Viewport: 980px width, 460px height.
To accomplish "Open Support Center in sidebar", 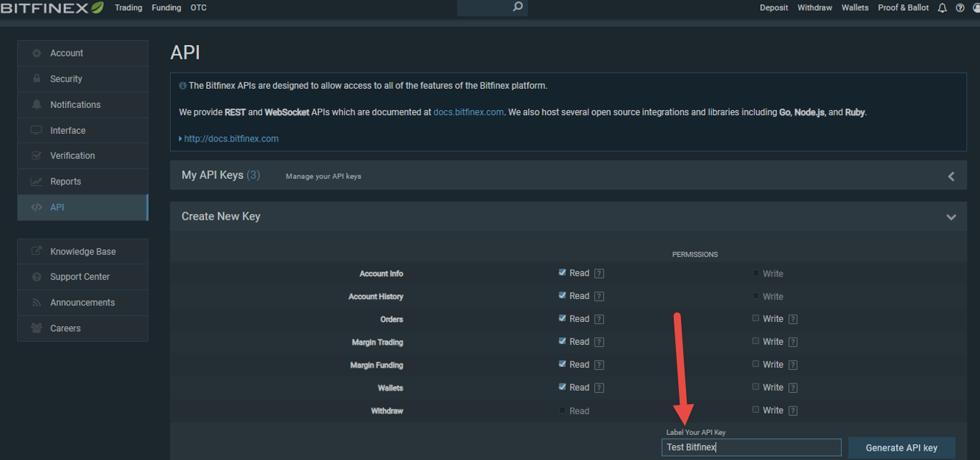I will [x=83, y=277].
